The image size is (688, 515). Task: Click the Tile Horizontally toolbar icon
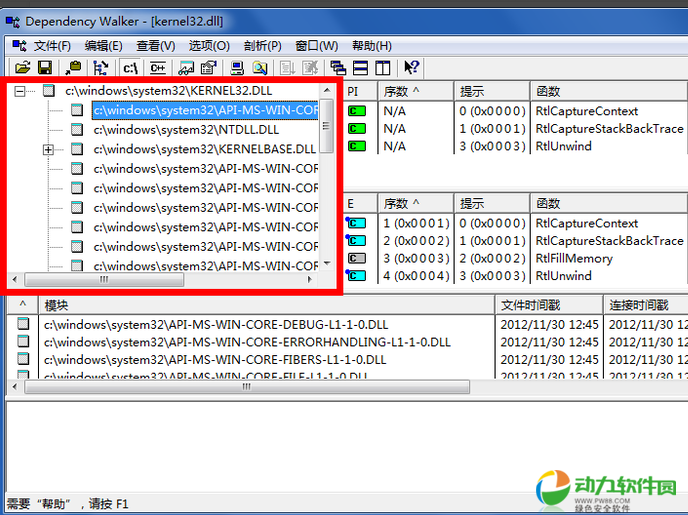coord(359,68)
